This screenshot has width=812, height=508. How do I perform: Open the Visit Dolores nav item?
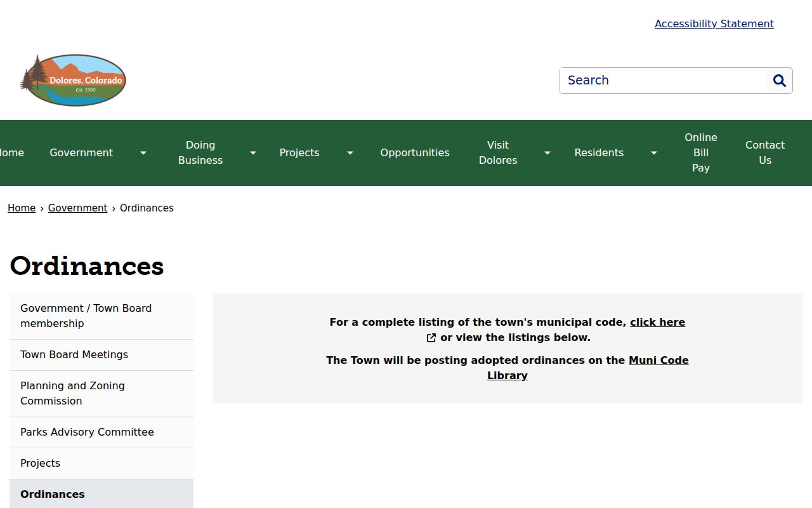(498, 153)
